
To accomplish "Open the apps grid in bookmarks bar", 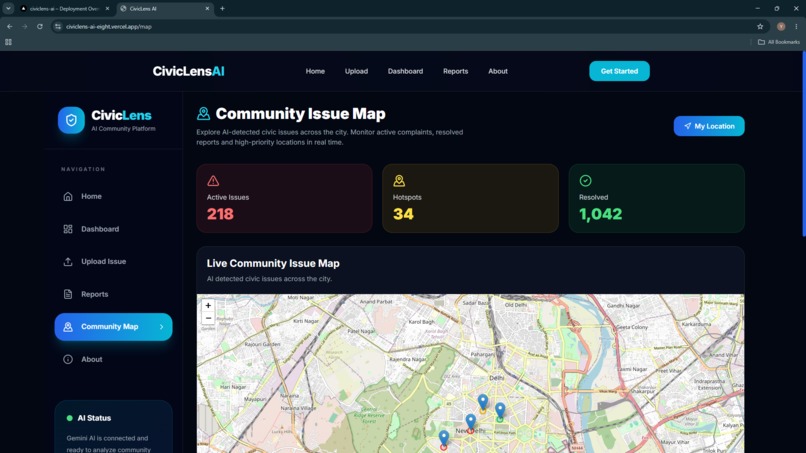I will click(x=8, y=42).
